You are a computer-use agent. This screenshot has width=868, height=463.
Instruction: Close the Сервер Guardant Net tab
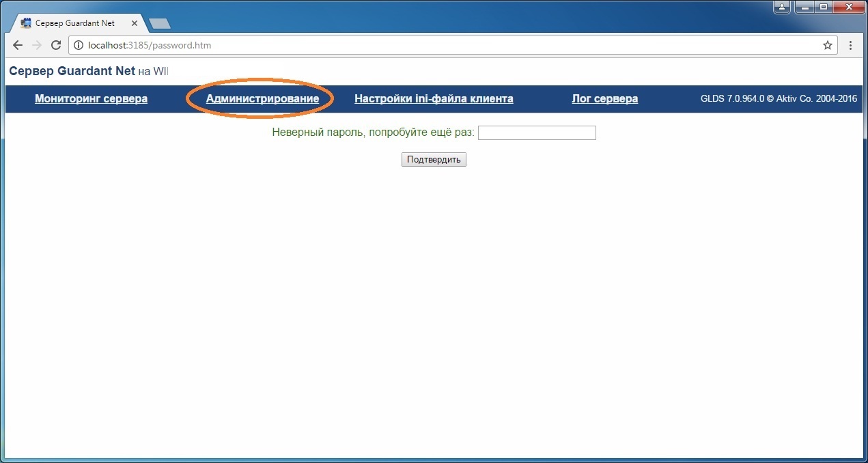coord(135,23)
